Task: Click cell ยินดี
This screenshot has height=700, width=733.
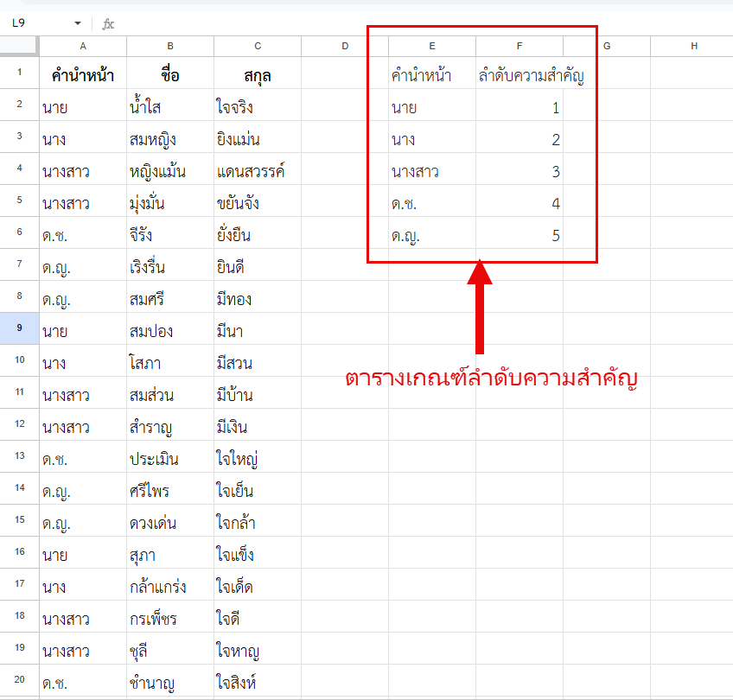Action: tap(258, 265)
